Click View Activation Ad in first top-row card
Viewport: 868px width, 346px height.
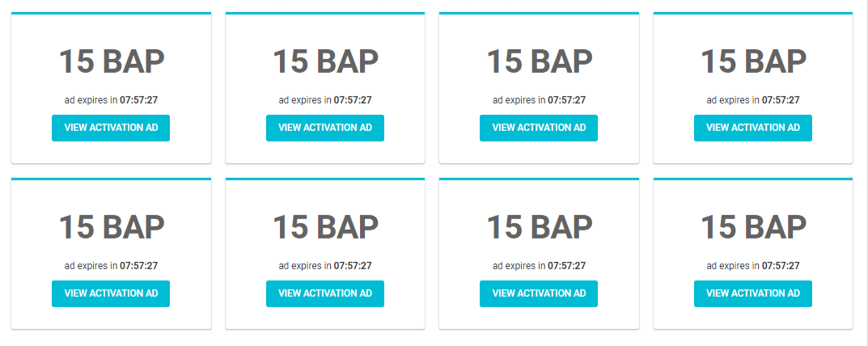point(111,128)
